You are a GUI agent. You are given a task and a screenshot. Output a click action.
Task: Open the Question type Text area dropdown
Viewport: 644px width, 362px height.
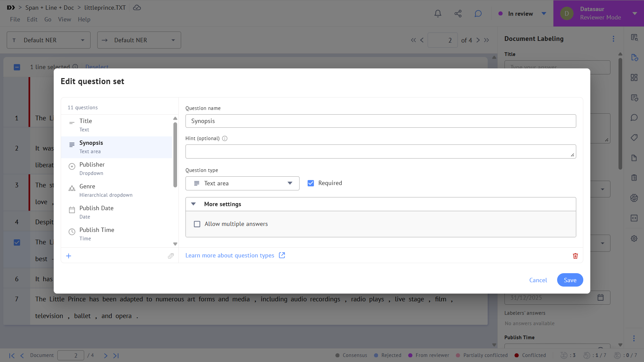tap(242, 183)
